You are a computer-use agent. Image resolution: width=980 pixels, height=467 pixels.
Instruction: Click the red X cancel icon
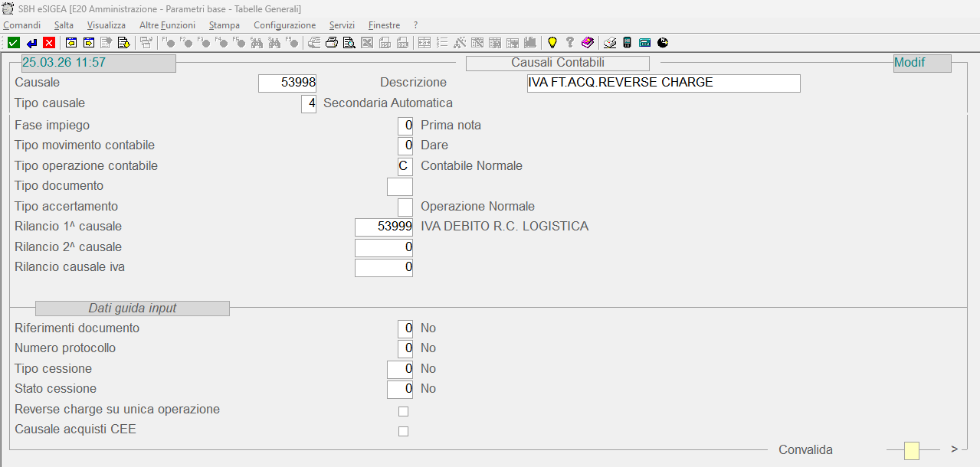click(49, 43)
